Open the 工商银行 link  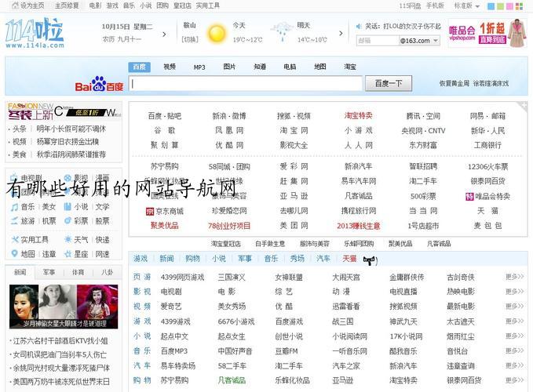(487, 145)
